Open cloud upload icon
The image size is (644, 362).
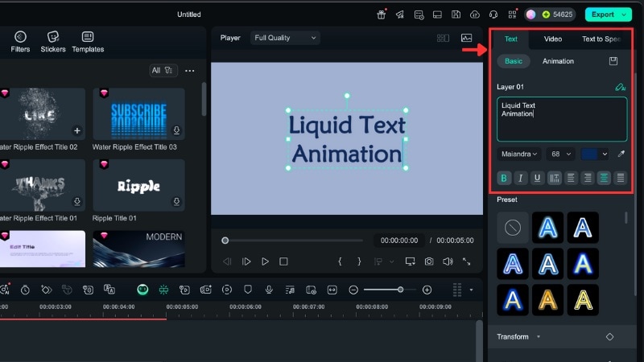click(x=475, y=14)
